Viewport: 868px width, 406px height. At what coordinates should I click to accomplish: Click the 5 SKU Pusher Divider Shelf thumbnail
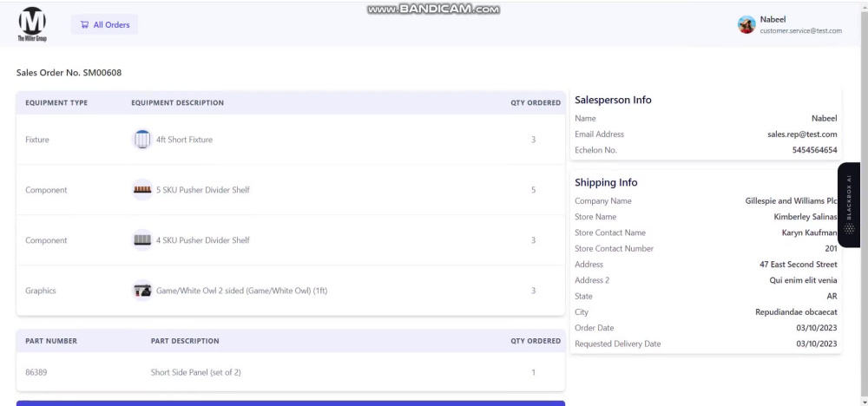click(x=142, y=190)
